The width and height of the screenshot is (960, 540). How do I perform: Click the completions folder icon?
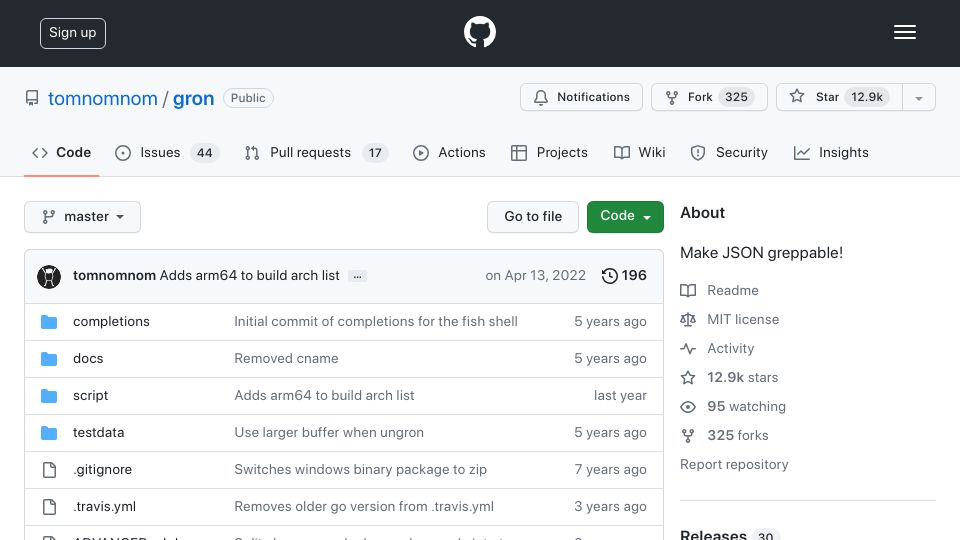point(49,321)
